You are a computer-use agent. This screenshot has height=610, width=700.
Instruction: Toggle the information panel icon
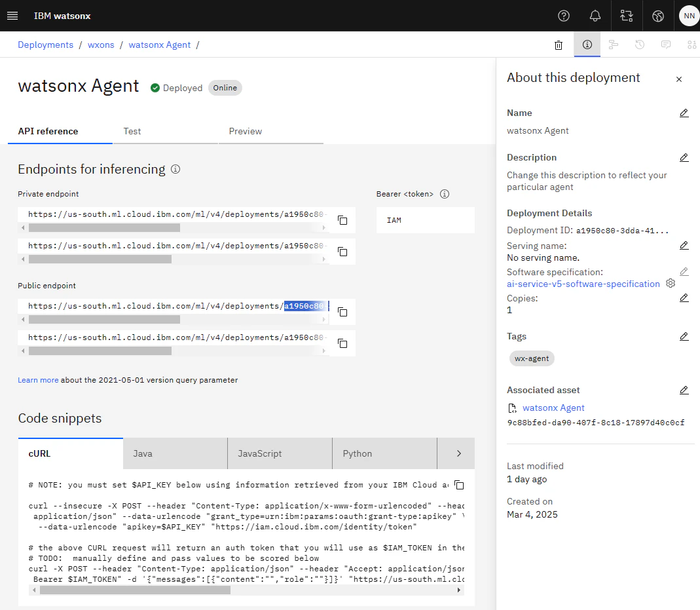(x=587, y=44)
